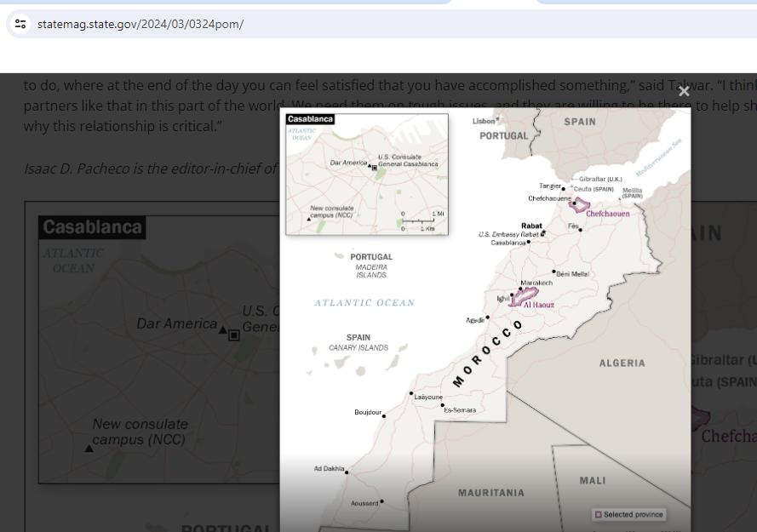Click the purple Selected province legend swatch
The width and height of the screenshot is (757, 532).
click(x=598, y=515)
